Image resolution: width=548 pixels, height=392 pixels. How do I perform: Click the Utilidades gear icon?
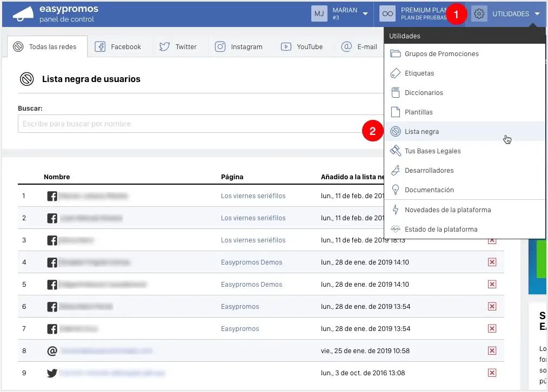point(479,14)
